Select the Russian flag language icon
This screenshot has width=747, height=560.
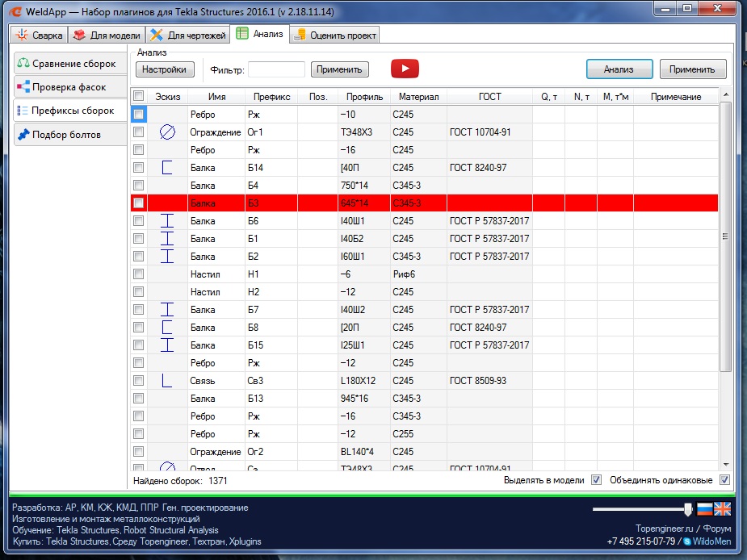[704, 509]
